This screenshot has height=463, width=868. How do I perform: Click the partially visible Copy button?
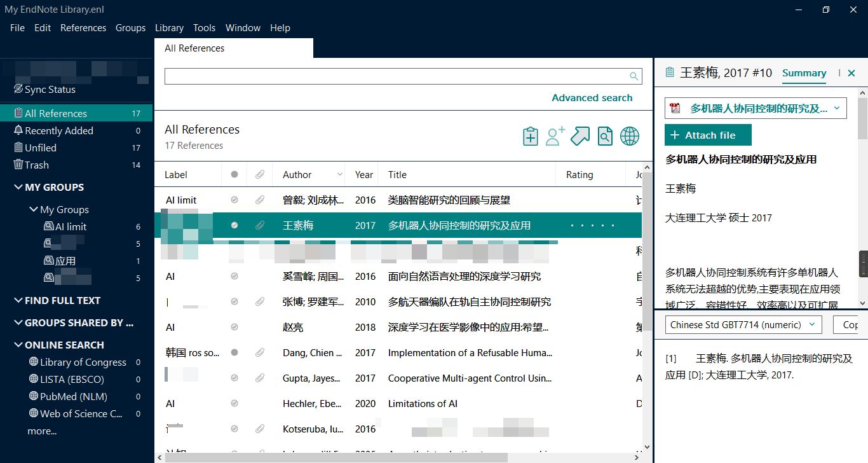tap(846, 324)
